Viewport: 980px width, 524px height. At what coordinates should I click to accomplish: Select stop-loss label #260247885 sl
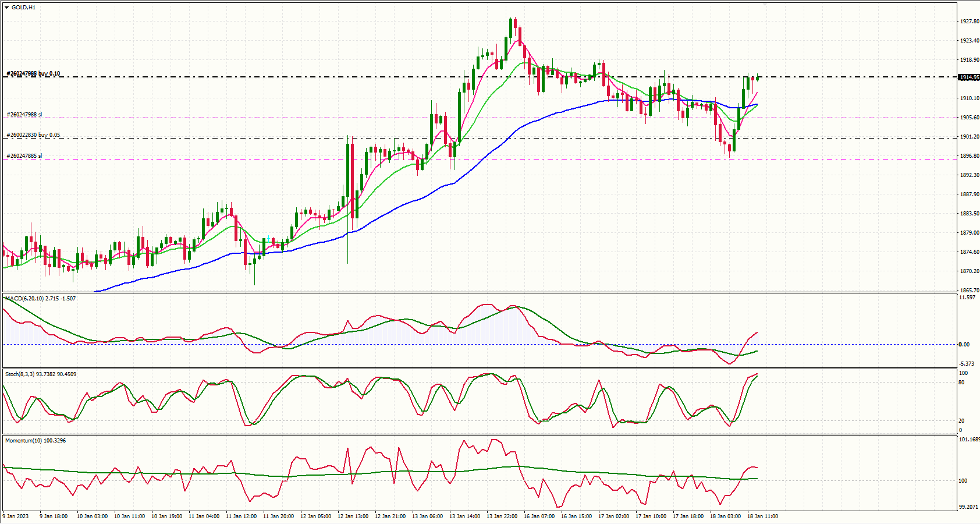click(x=24, y=156)
